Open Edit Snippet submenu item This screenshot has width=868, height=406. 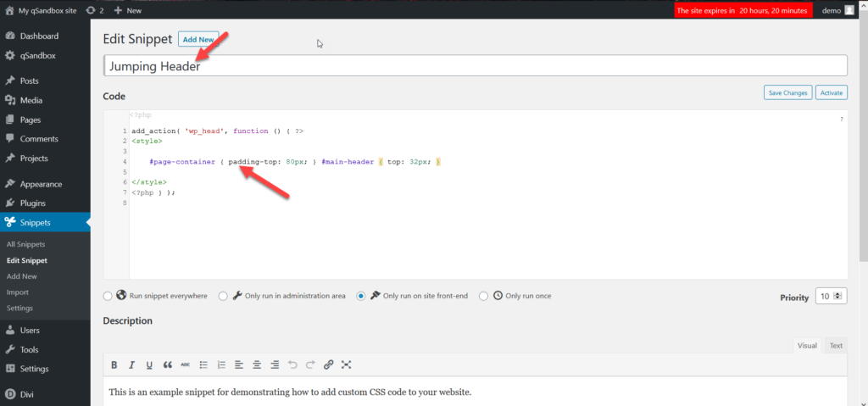[27, 260]
